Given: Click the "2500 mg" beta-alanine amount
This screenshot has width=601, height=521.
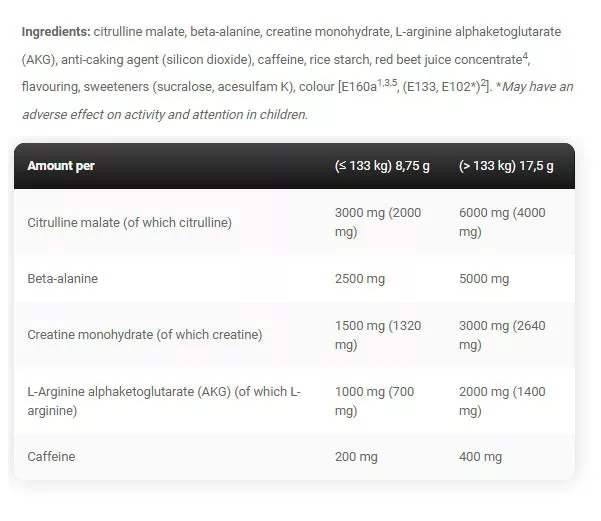Looking at the screenshot, I should pos(357,278).
